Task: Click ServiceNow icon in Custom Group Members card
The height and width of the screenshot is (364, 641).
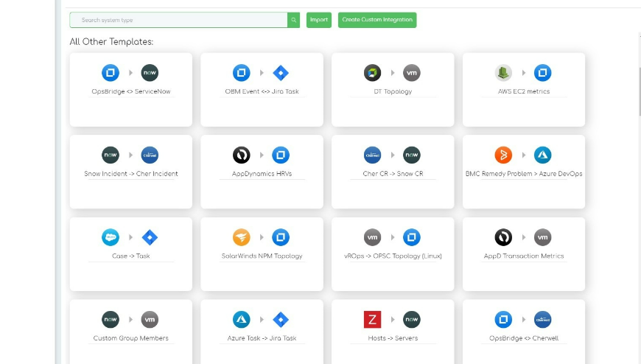Action: [x=111, y=319]
